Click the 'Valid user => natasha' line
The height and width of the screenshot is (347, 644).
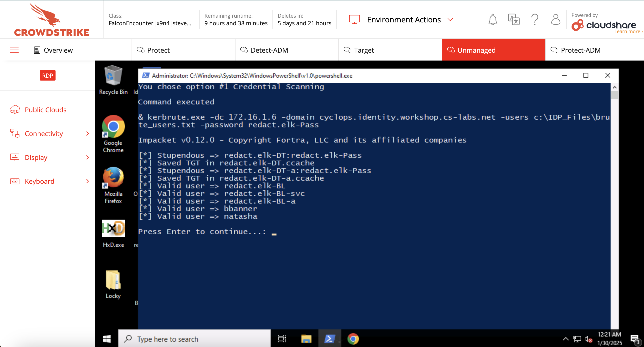coord(198,216)
